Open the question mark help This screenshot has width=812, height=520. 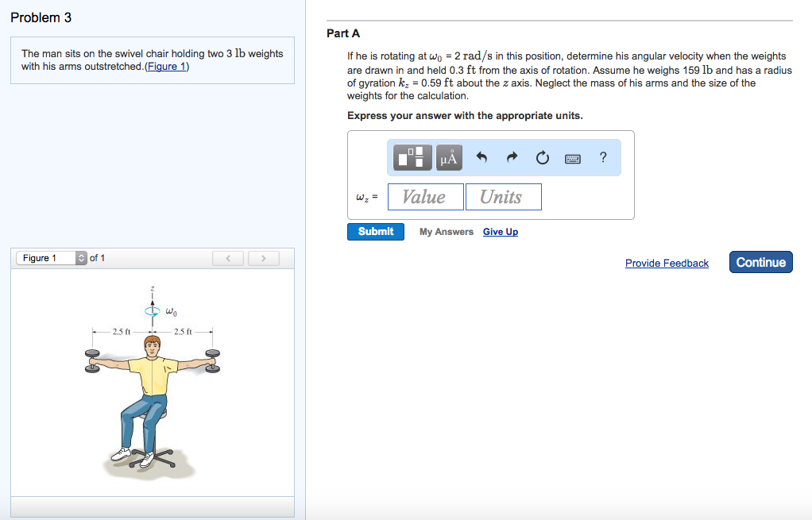(x=603, y=156)
